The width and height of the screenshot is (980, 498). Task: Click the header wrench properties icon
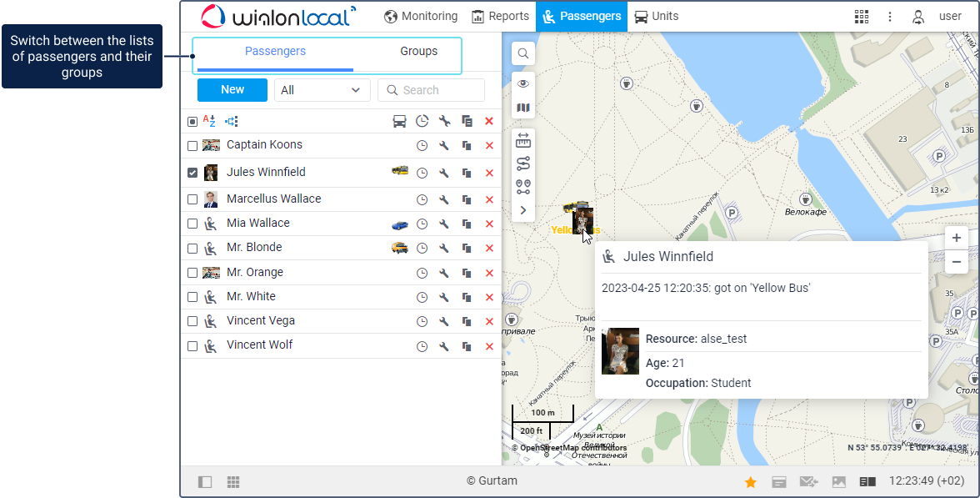click(x=444, y=122)
